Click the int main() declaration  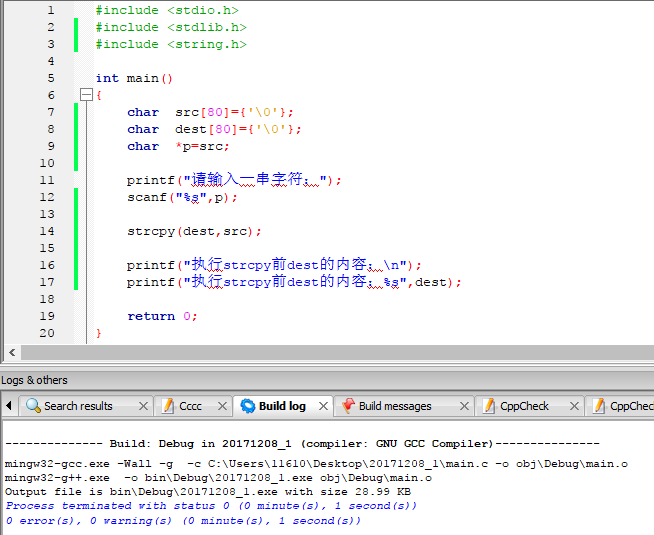(x=134, y=78)
